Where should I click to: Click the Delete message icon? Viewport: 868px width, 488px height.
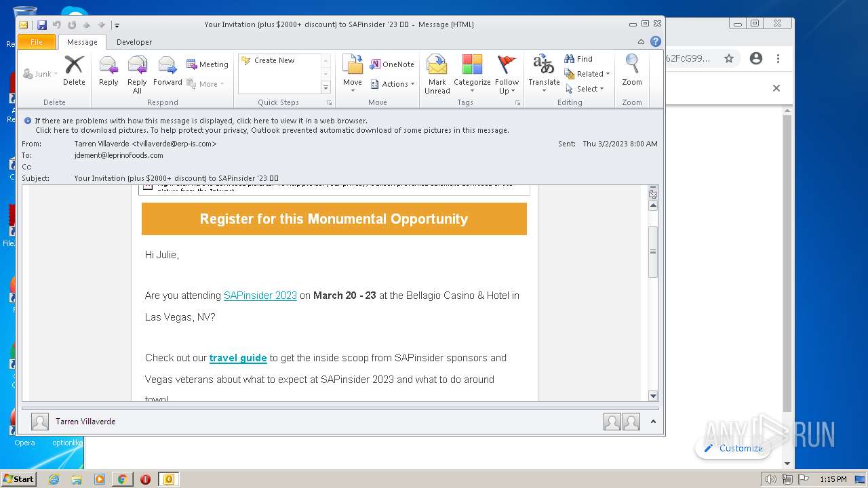(74, 70)
